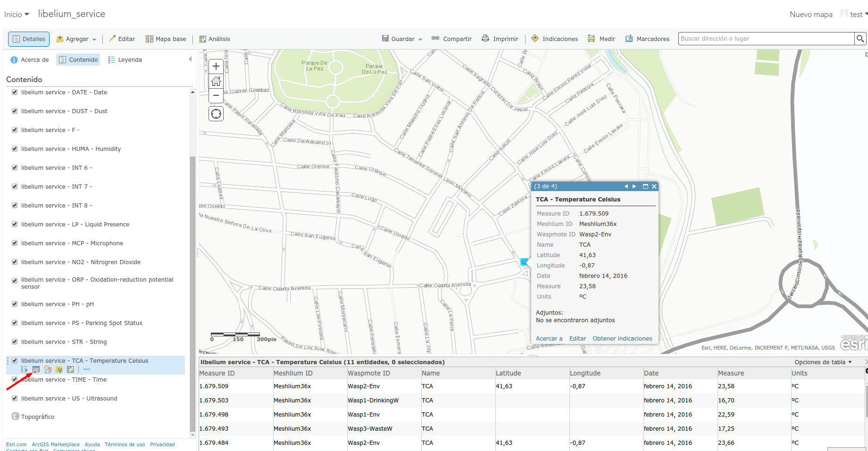The height and width of the screenshot is (451, 868).
Task: Open the Inicio dropdown menu
Action: (x=17, y=14)
